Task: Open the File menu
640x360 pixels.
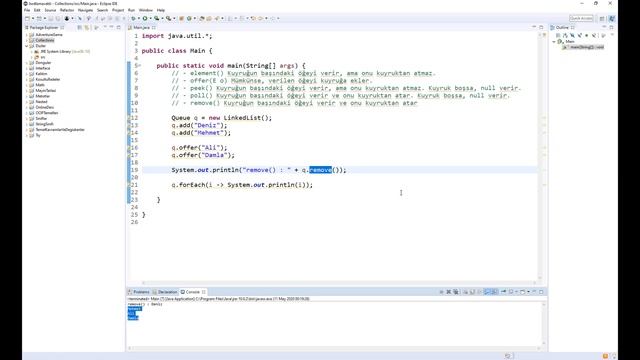Action: pos(27,10)
